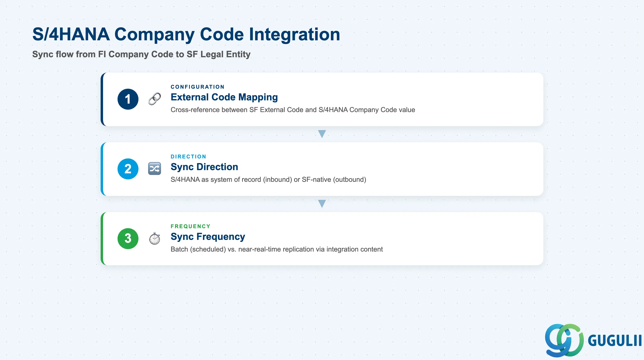Click the arrow below External Code Mapping card

coord(322,134)
